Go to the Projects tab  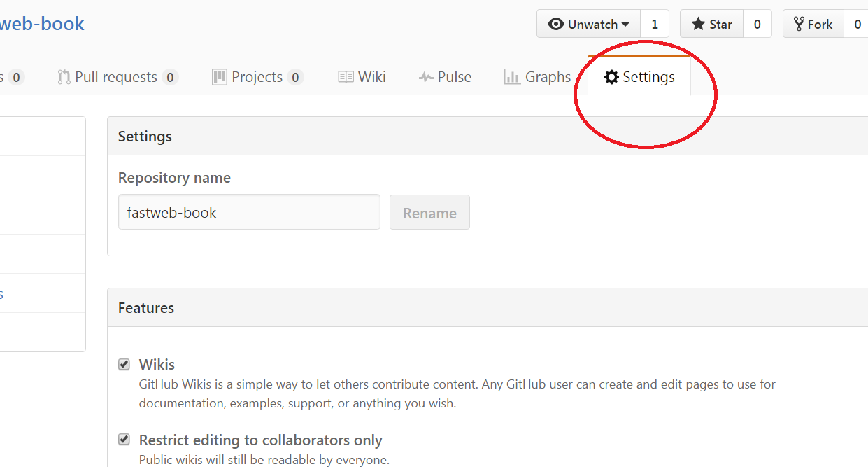coord(257,77)
